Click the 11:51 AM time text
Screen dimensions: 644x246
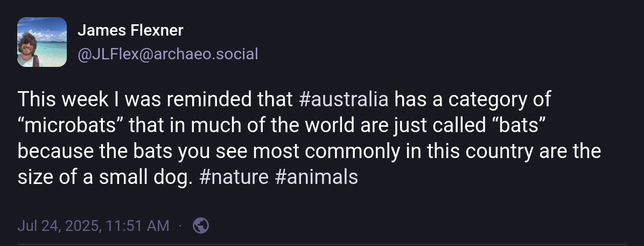tap(139, 225)
